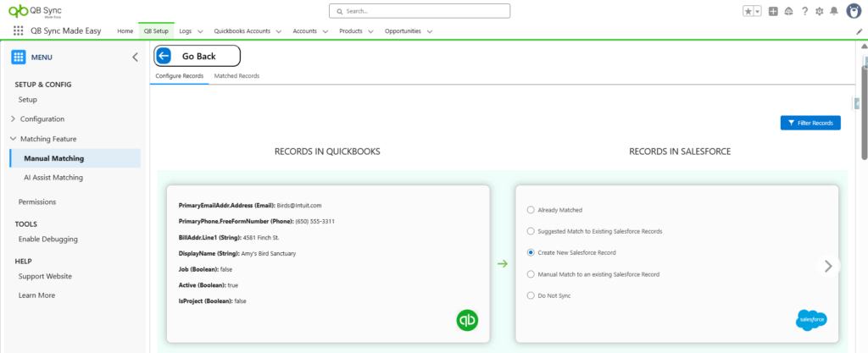Click the Amy's Bird Sanctuary display name
Image resolution: width=868 pixels, height=353 pixels.
click(269, 253)
